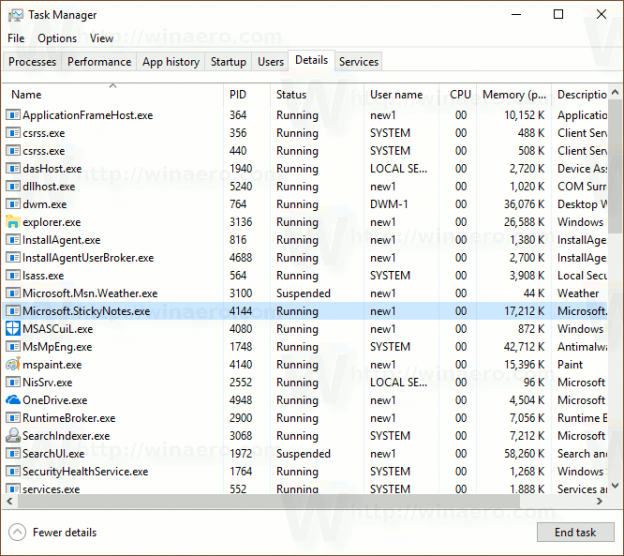Click the MsMpEng.exe process icon
The width and height of the screenshot is (624, 556).
[13, 347]
